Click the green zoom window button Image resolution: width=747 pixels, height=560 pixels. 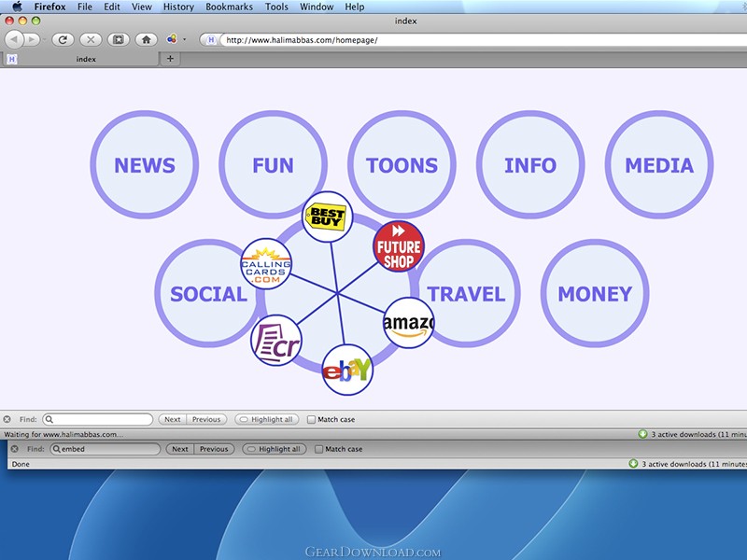tap(35, 21)
